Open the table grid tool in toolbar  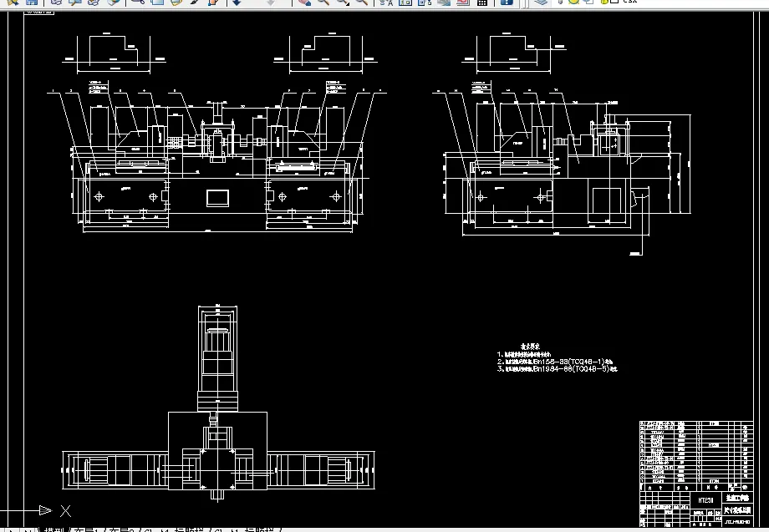[482, 3]
